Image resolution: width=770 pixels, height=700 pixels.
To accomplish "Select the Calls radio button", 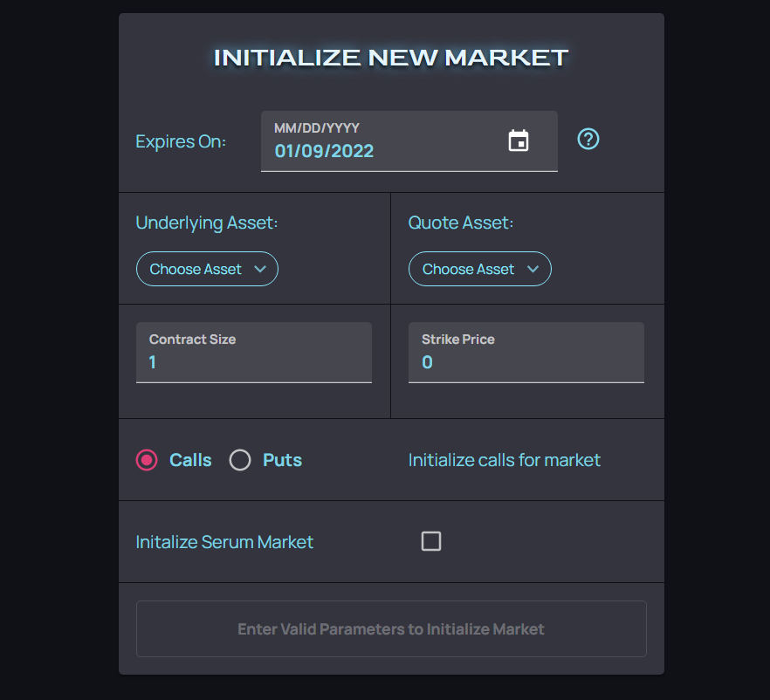I will click(x=147, y=460).
